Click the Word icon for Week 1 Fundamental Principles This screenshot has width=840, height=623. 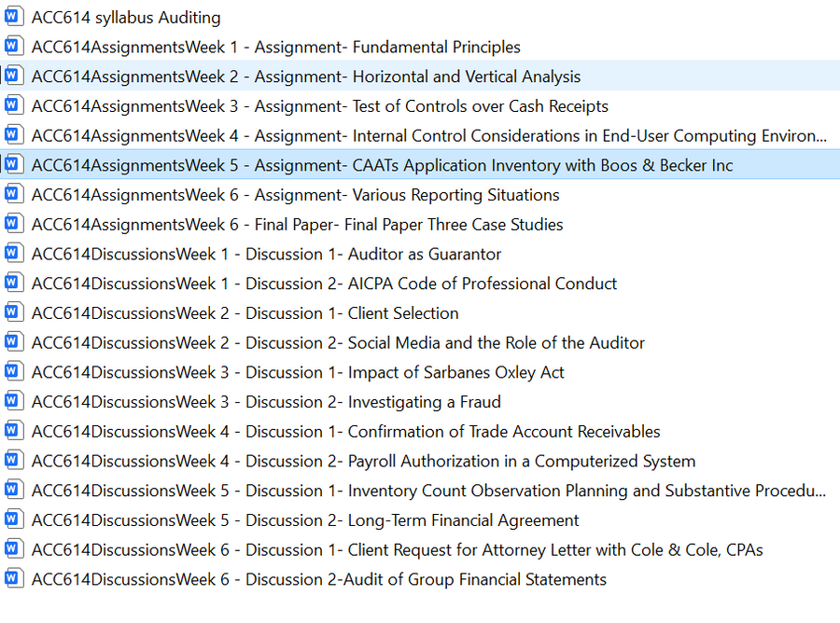click(x=14, y=46)
